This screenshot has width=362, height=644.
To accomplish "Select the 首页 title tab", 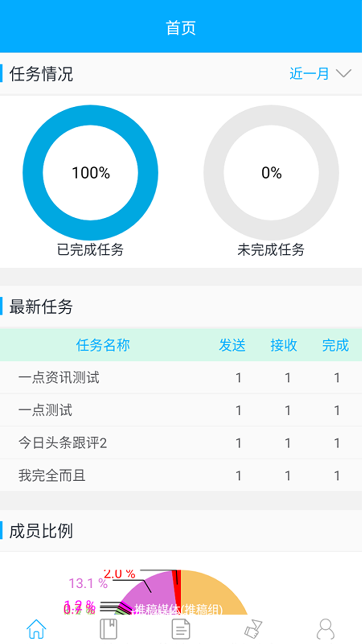I will tap(181, 28).
